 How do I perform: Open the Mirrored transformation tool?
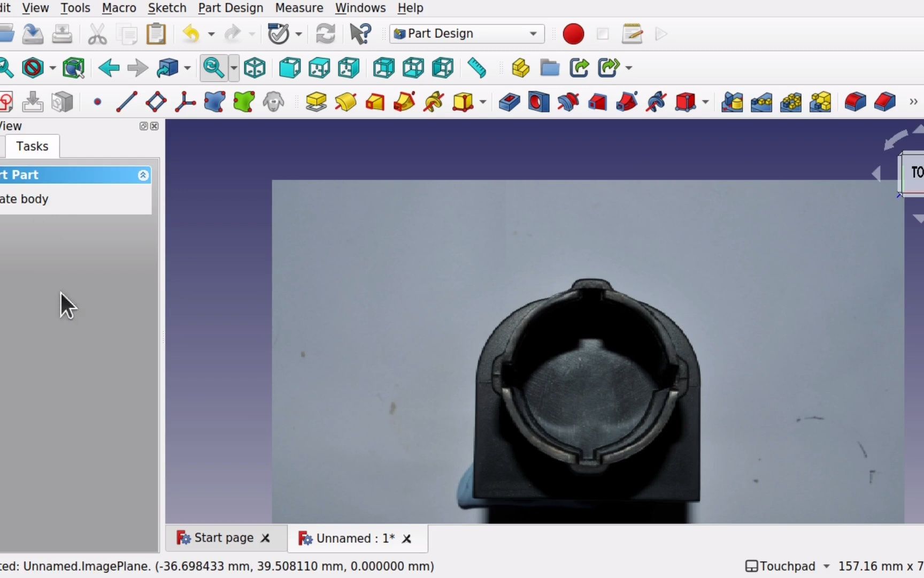(x=732, y=102)
